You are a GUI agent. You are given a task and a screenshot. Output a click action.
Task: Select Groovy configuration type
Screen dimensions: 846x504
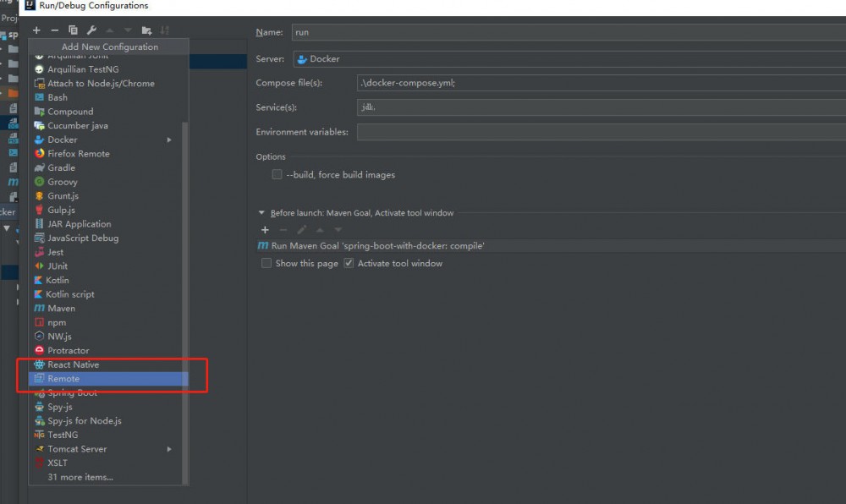point(108,182)
